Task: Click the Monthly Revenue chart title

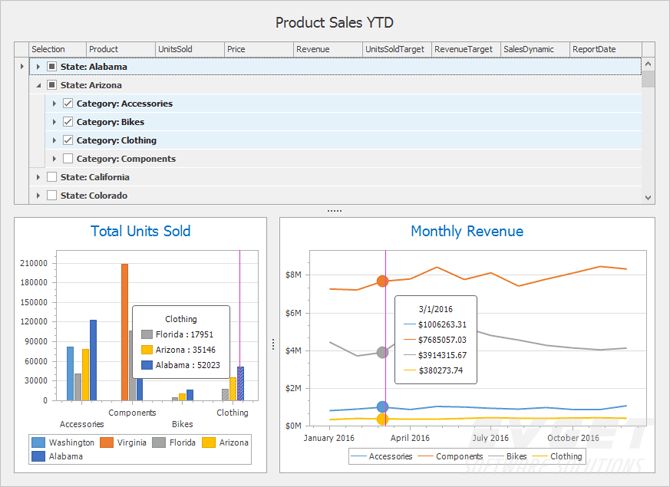Action: pos(467,231)
